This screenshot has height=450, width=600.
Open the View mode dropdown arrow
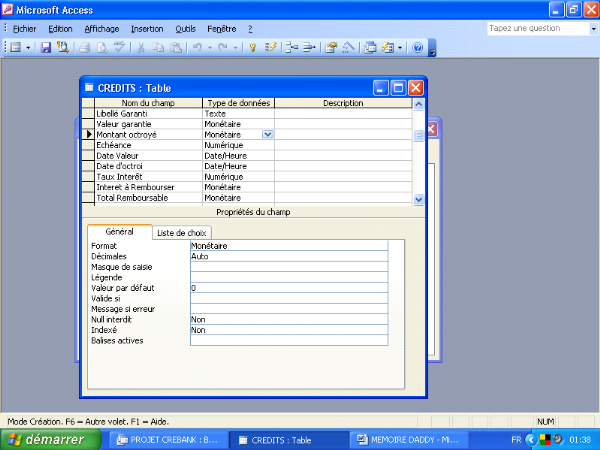click(28, 47)
